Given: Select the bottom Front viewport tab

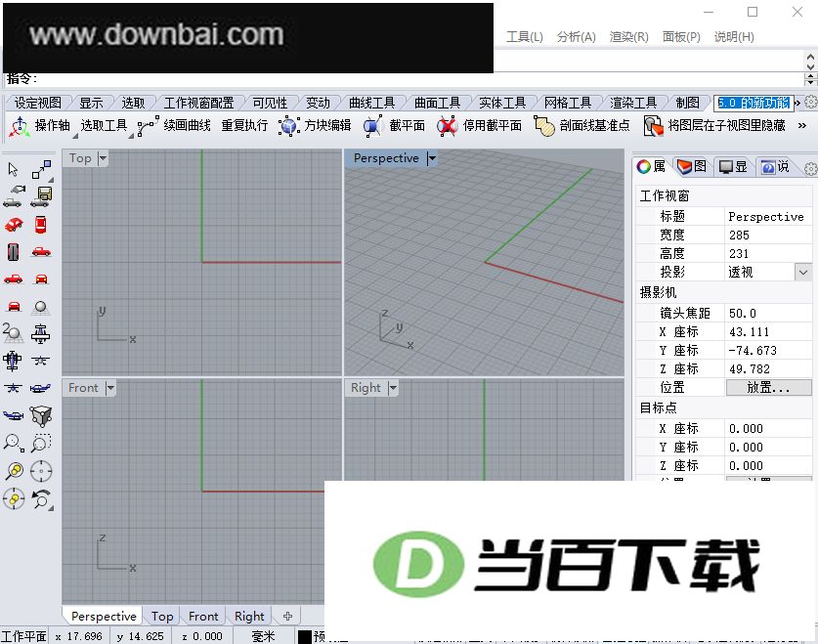Looking at the screenshot, I should [203, 617].
